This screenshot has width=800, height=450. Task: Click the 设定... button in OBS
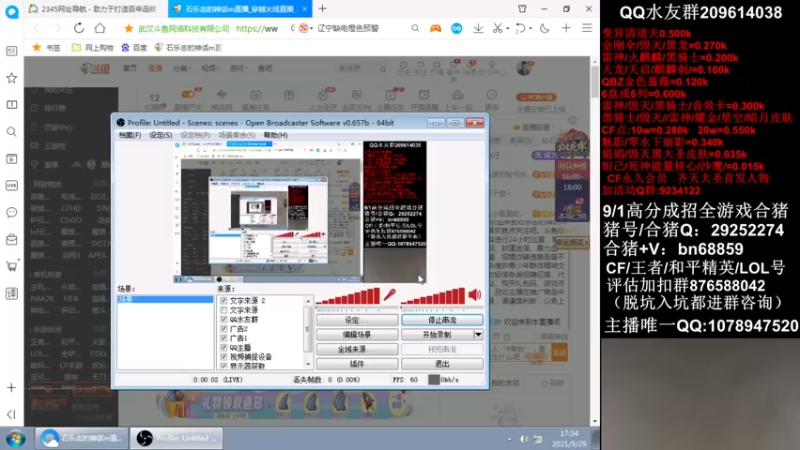pyautogui.click(x=357, y=320)
